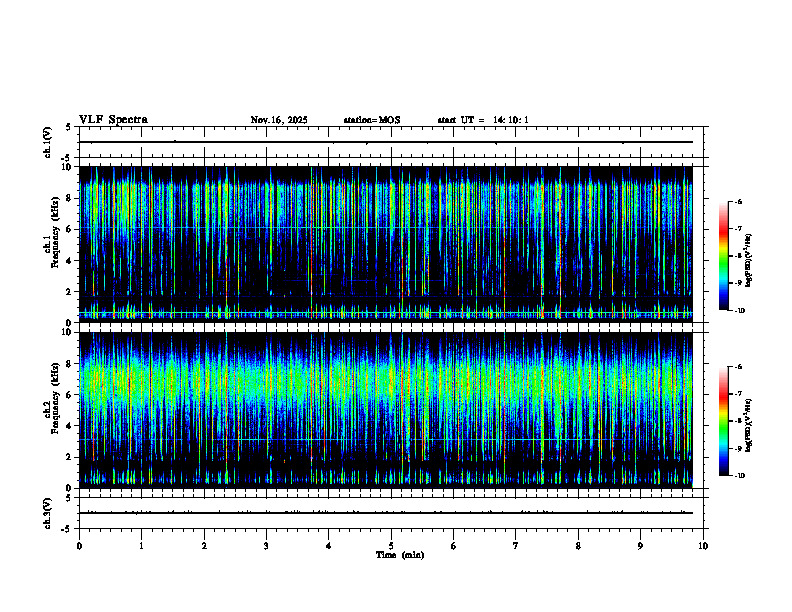Click the "8" tick on the time axis
The height and width of the screenshot is (612, 792).
coord(578,546)
